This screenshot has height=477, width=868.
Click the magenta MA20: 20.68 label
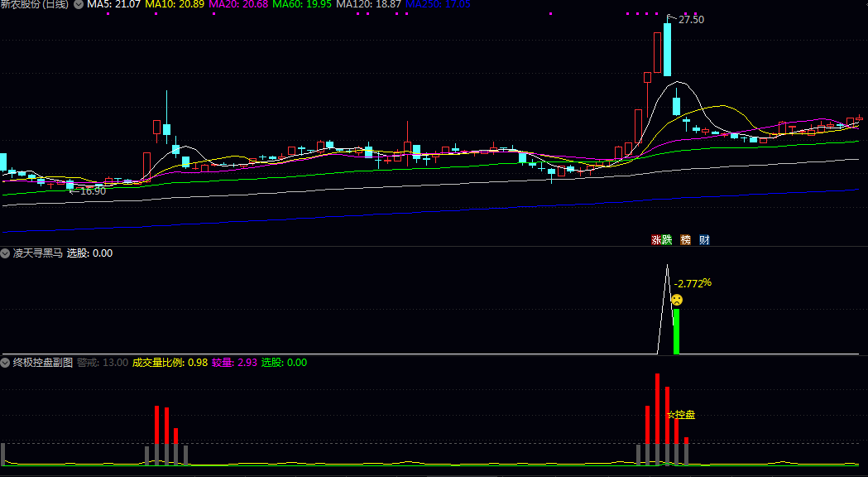pos(238,4)
